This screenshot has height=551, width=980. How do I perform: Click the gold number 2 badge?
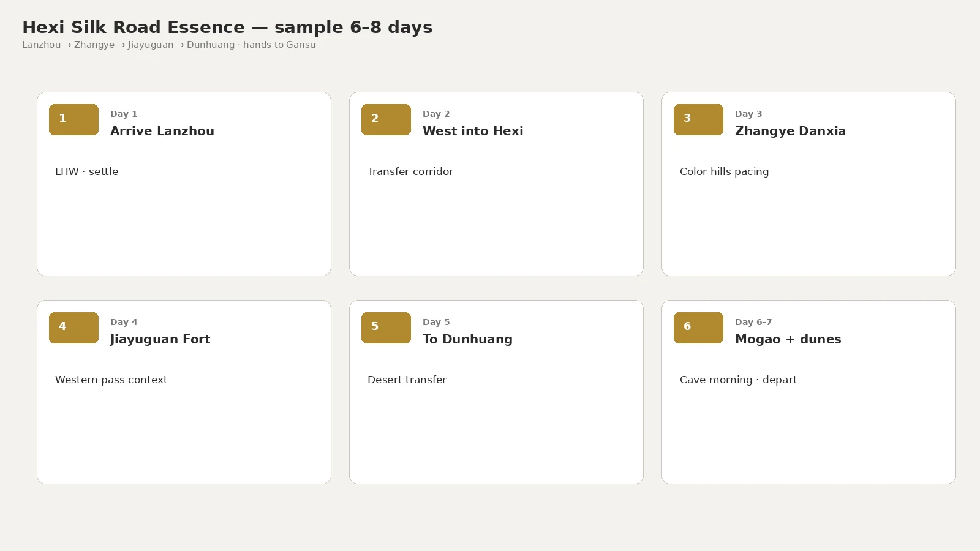coord(386,119)
